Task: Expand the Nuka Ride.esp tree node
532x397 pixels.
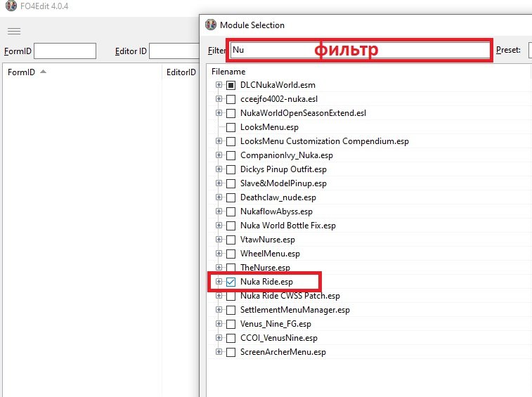Action: click(219, 282)
